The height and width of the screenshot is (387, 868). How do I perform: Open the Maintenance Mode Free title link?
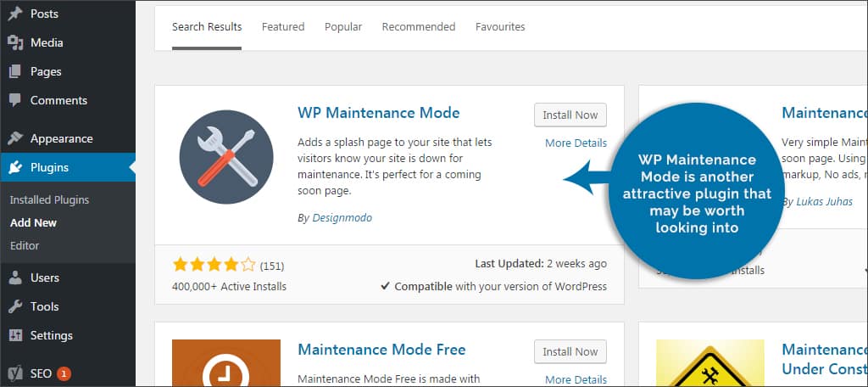tap(381, 350)
